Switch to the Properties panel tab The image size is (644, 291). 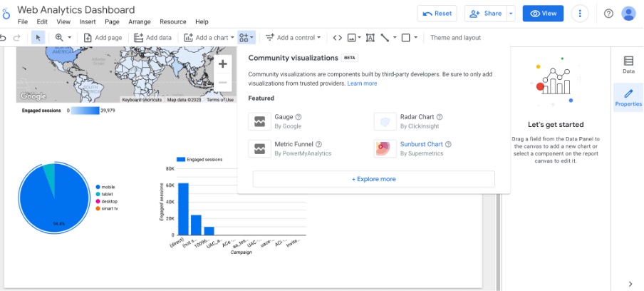coord(628,98)
